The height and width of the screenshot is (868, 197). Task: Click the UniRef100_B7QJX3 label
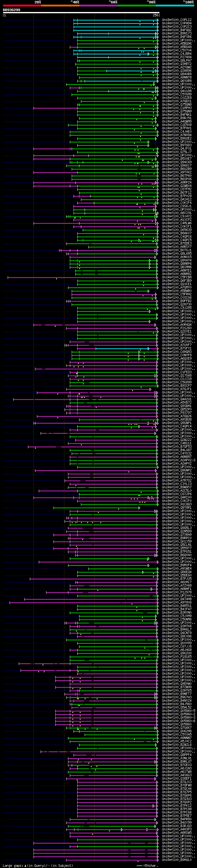pyautogui.click(x=177, y=782)
